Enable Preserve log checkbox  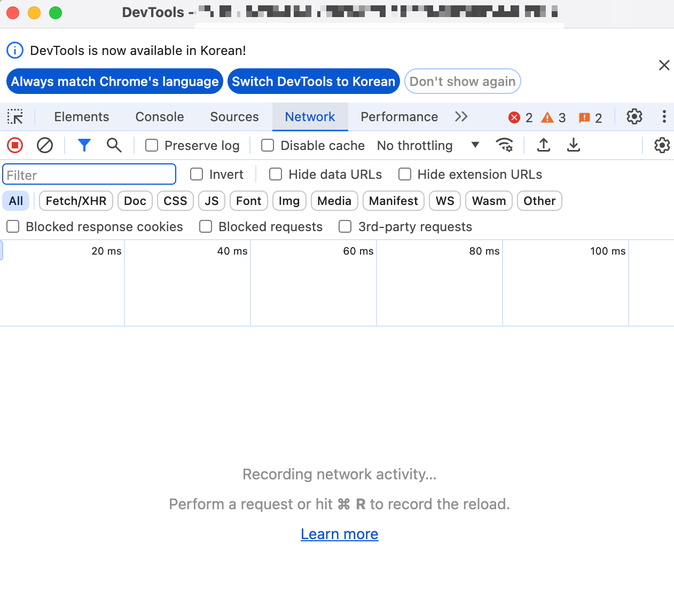click(152, 145)
